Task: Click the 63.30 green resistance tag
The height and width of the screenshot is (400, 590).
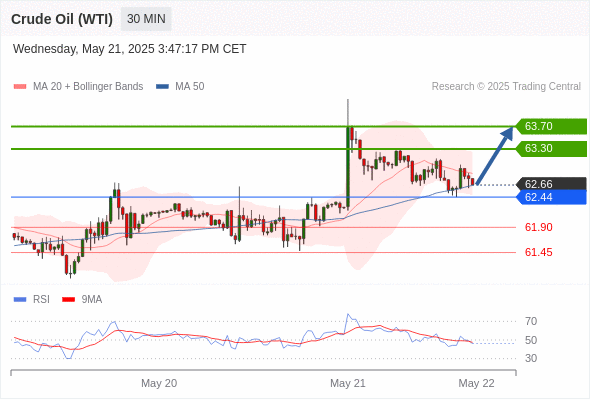Action: click(551, 149)
